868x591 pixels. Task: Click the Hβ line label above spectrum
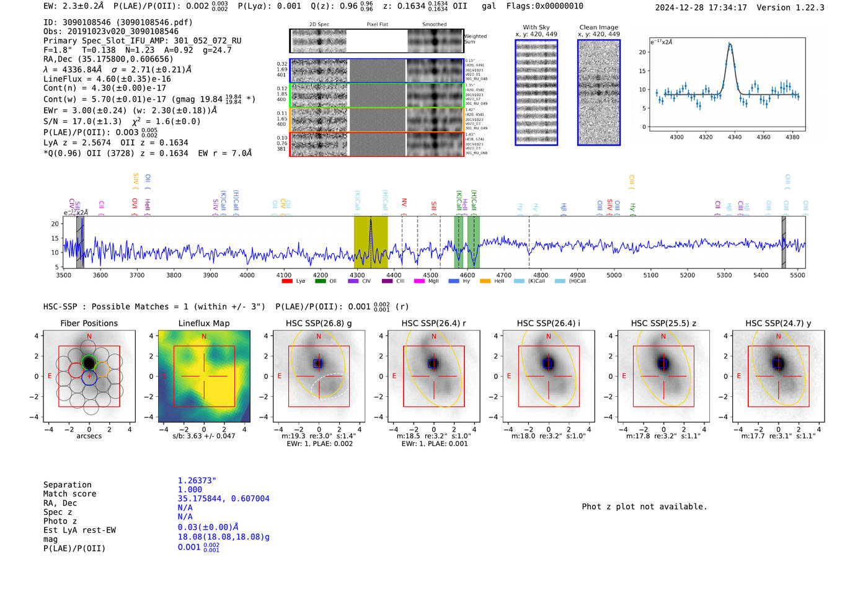(x=564, y=208)
